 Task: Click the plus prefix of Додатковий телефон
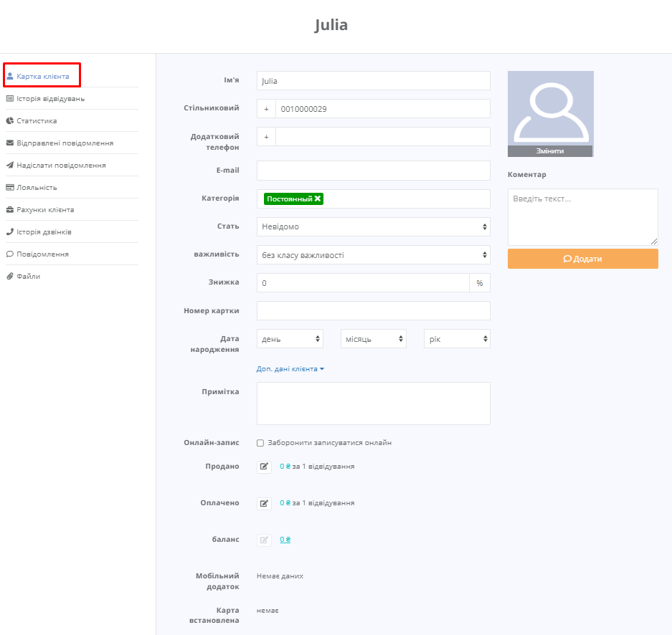[266, 137]
